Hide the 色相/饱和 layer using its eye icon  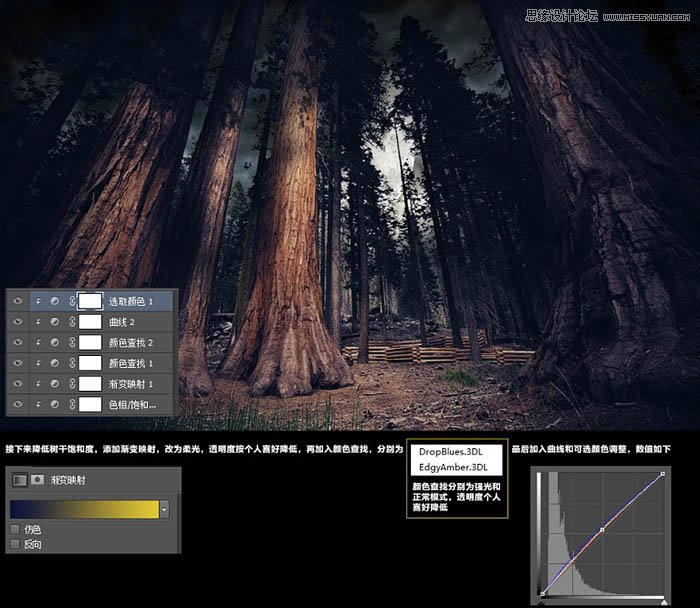pyautogui.click(x=18, y=404)
